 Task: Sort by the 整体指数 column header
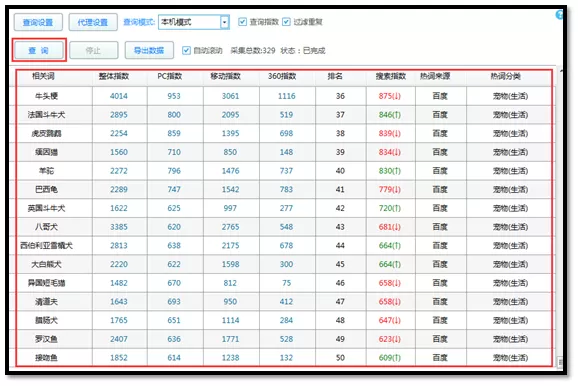coord(114,76)
